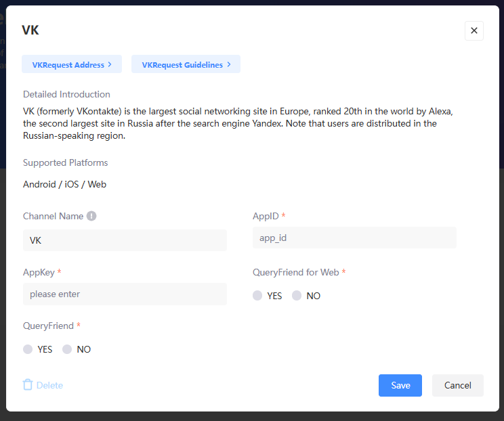504x421 pixels.
Task: Click the VK dialog title
Action: click(30, 30)
